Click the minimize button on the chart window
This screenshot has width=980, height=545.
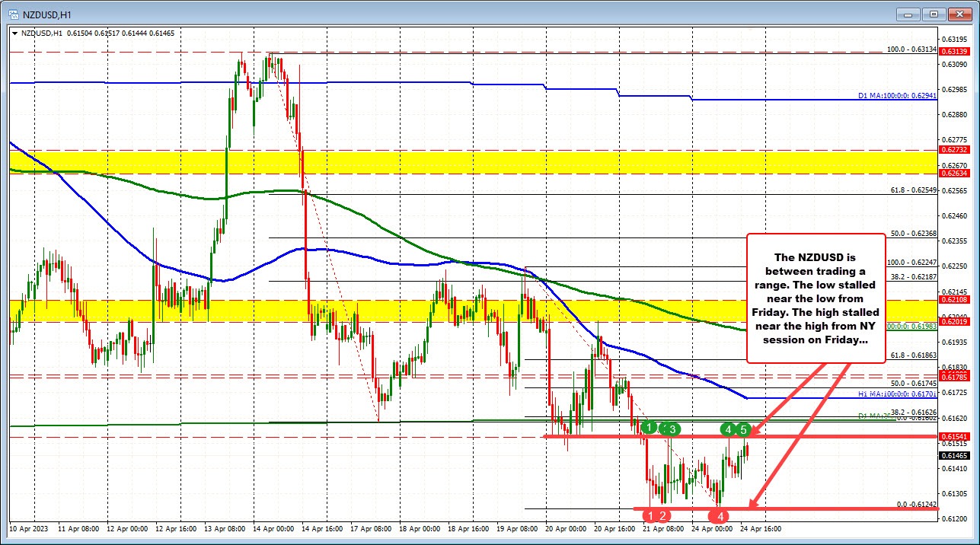908,14
